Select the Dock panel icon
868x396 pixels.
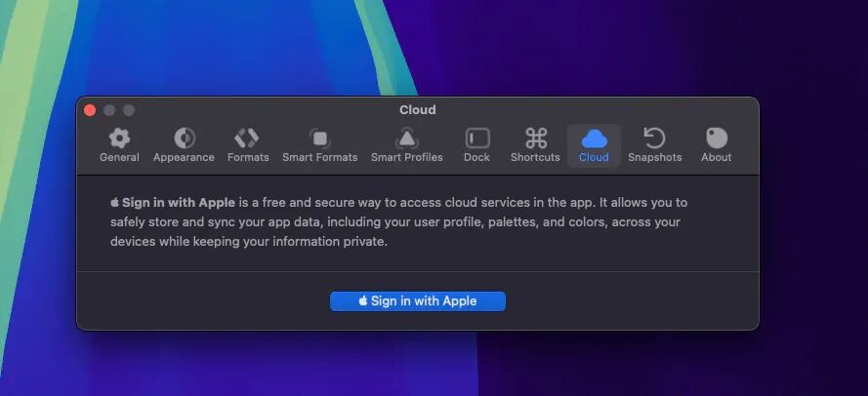(x=476, y=139)
